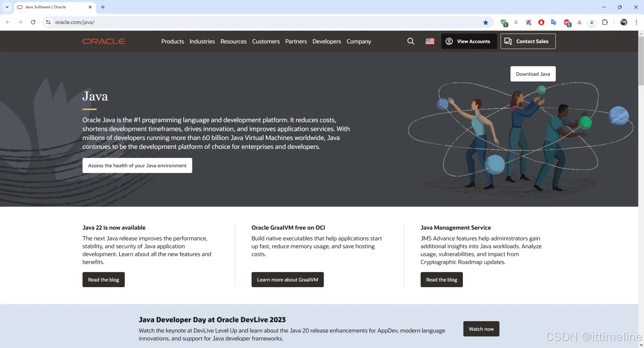
Task: Click the Java Management Service heading
Action: point(456,228)
